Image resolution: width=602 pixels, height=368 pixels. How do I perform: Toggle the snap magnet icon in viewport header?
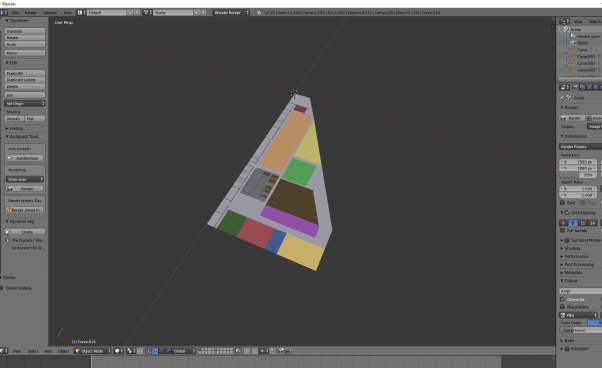coord(255,351)
